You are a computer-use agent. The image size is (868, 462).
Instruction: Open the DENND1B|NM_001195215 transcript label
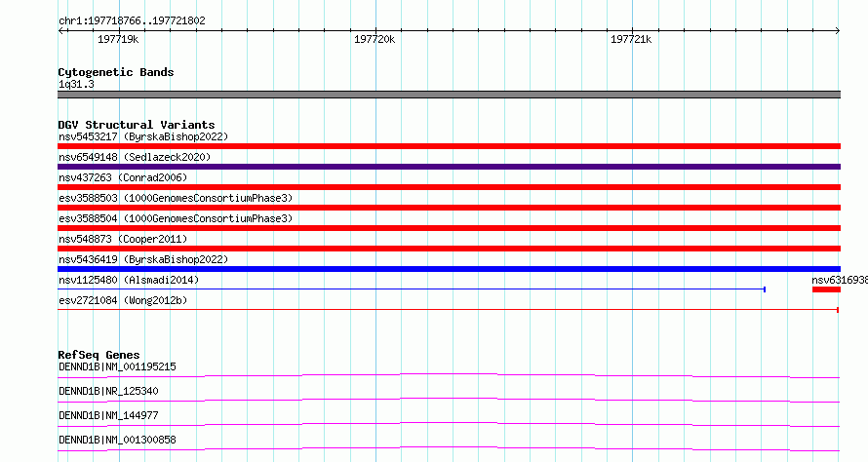[x=117, y=366]
